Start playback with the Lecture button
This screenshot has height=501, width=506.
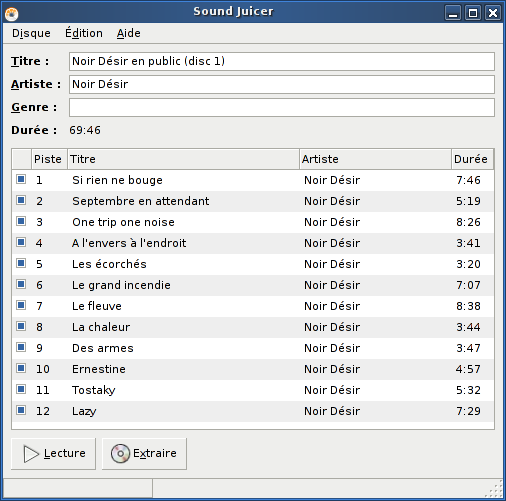(53, 454)
